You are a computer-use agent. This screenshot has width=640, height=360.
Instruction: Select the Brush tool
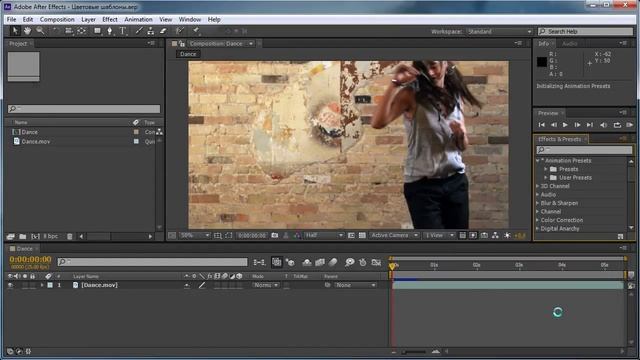point(139,31)
